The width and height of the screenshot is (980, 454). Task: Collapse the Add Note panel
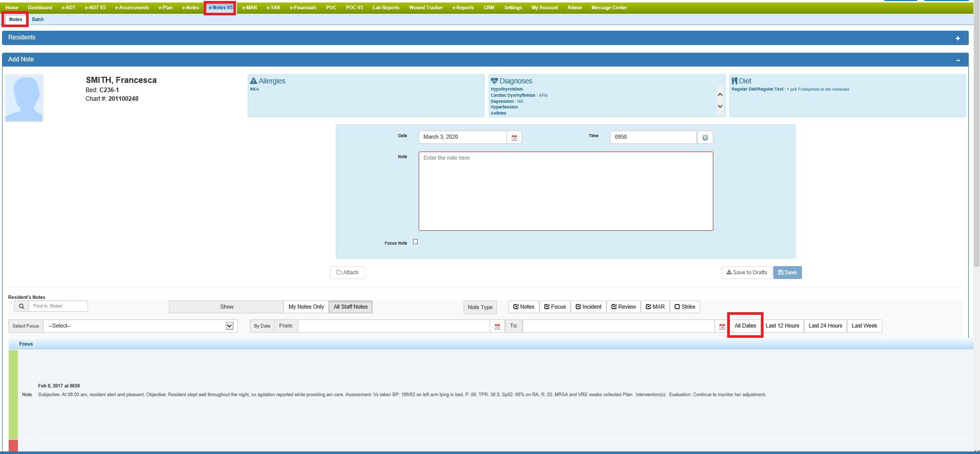pos(957,60)
